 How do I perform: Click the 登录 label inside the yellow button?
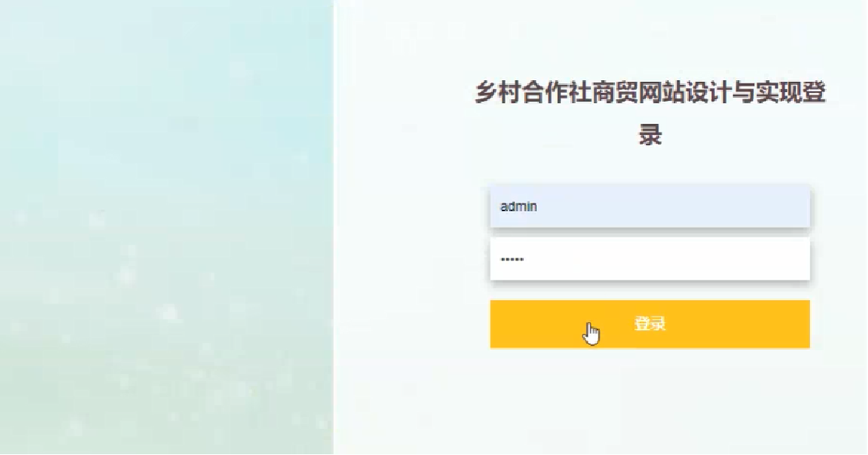click(650, 324)
